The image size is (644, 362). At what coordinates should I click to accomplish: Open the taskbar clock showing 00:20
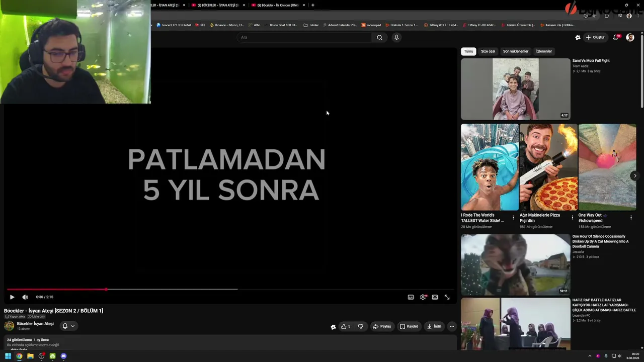632,356
